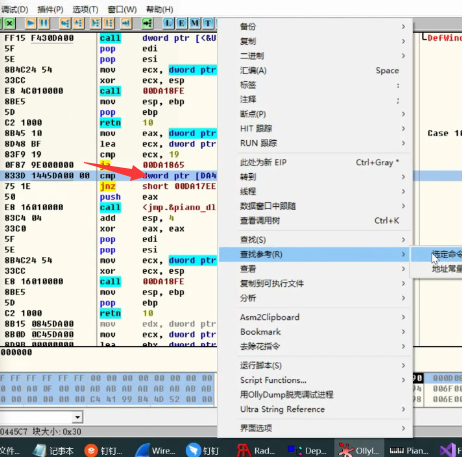The height and width of the screenshot is (457, 462).
Task: Open the highlighted 查找参考(R) entry
Action: [315, 254]
